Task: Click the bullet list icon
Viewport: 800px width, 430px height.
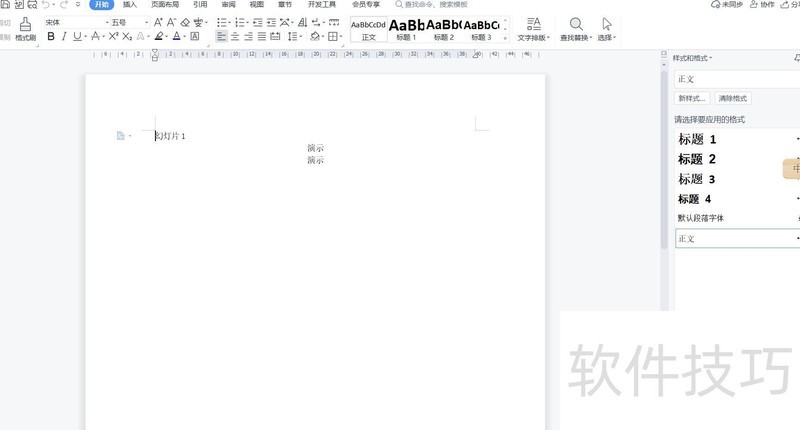Action: 221,22
